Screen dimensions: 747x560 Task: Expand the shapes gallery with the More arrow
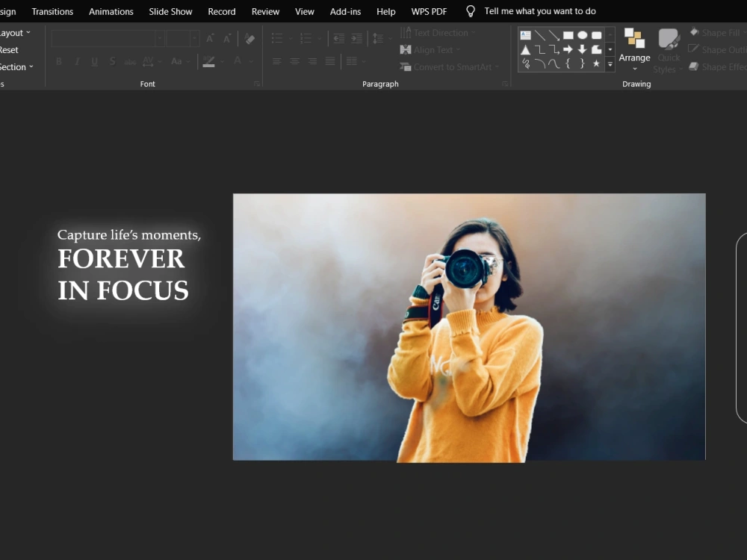tap(610, 64)
